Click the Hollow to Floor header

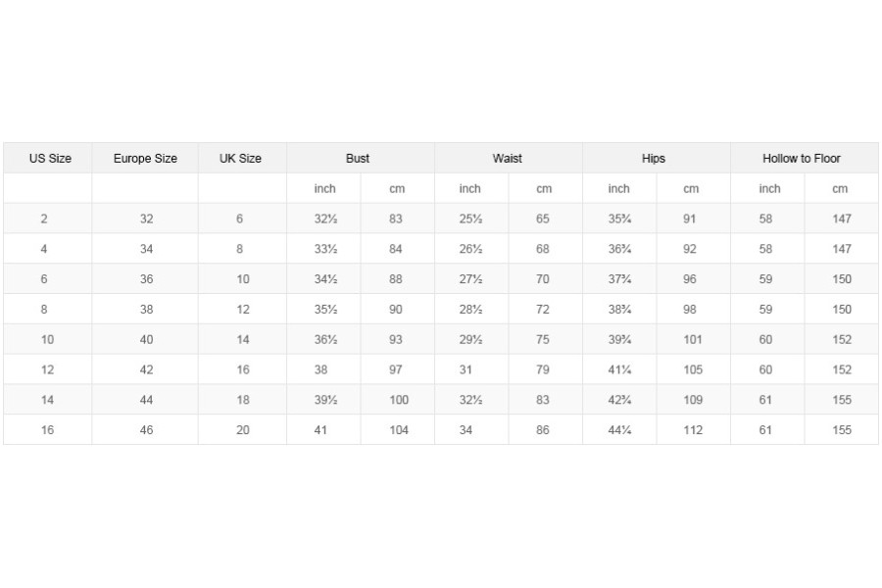coord(802,158)
